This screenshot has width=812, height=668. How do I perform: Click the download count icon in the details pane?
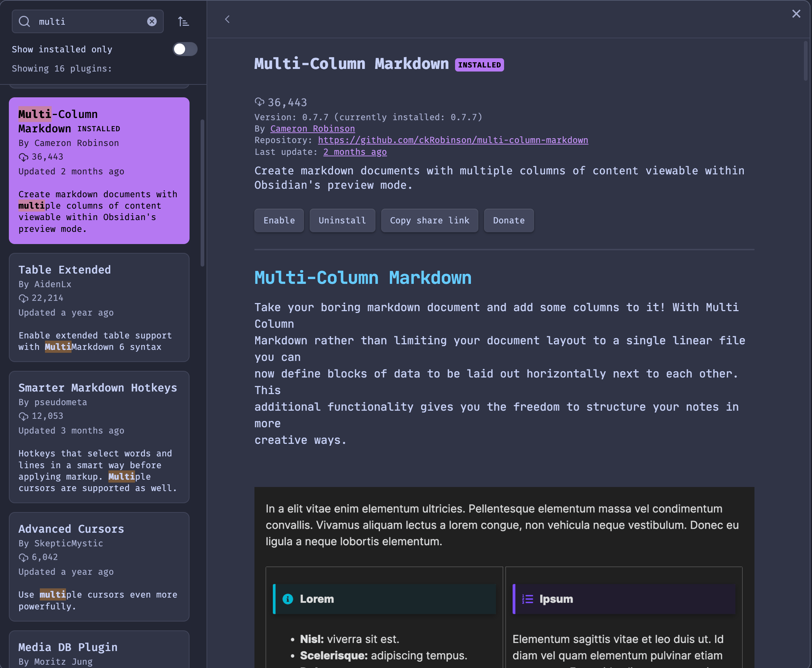[259, 102]
